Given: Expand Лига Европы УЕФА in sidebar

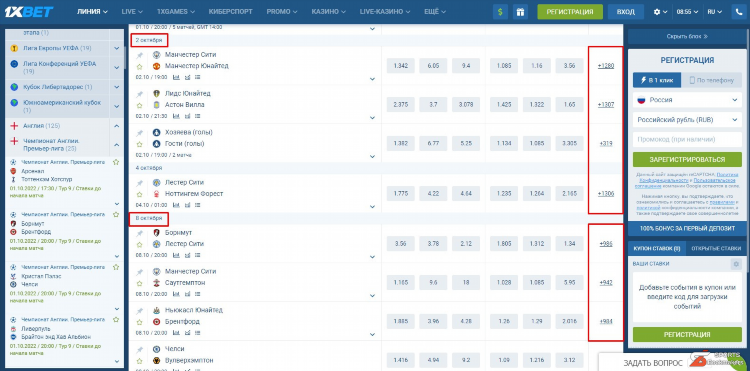Looking at the screenshot, I should click(x=116, y=48).
